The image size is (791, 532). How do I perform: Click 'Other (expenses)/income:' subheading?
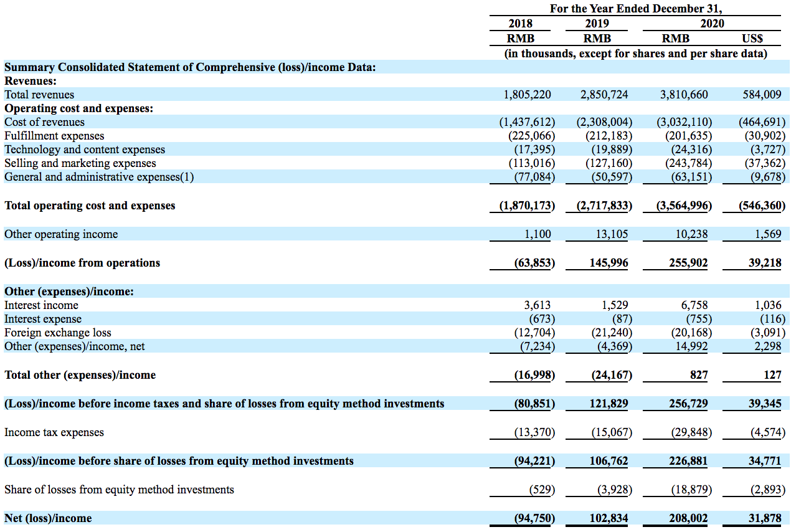69,292
